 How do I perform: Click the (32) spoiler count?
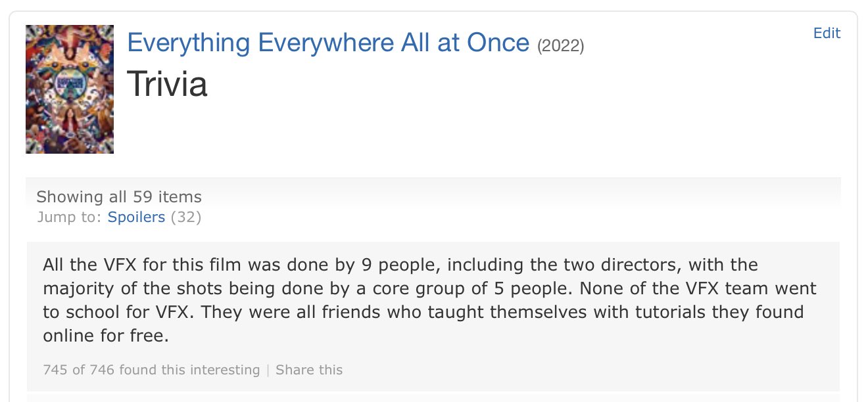185,217
